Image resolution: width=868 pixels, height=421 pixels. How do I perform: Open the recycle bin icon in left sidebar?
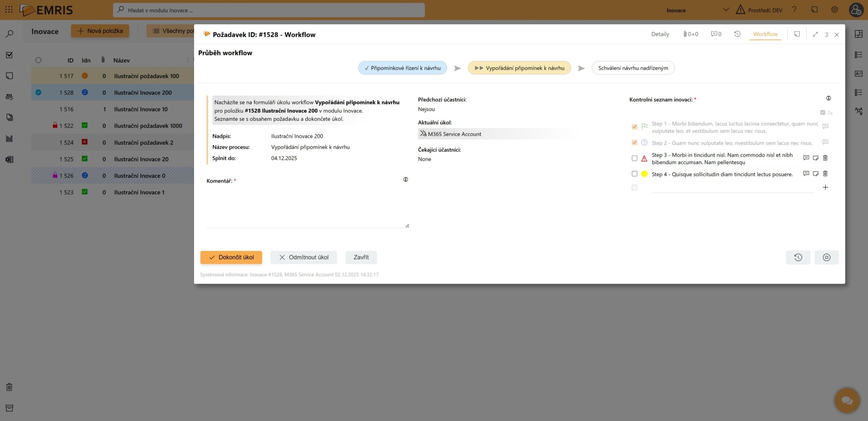tap(9, 387)
